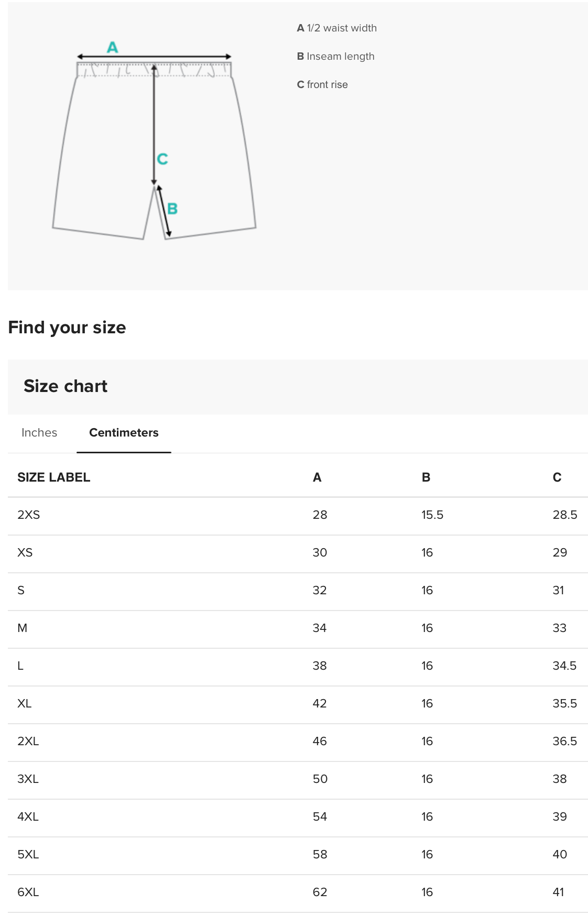Click column A header in table
588x915 pixels.
click(x=317, y=477)
